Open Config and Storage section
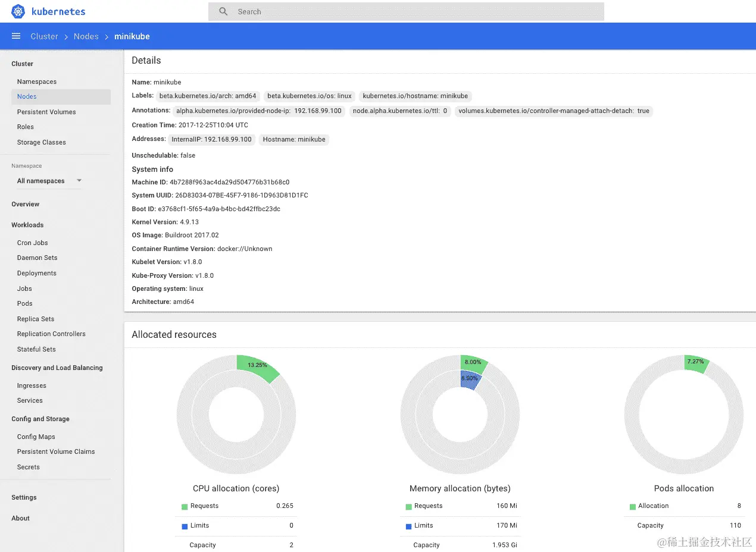756x552 pixels. coord(40,419)
